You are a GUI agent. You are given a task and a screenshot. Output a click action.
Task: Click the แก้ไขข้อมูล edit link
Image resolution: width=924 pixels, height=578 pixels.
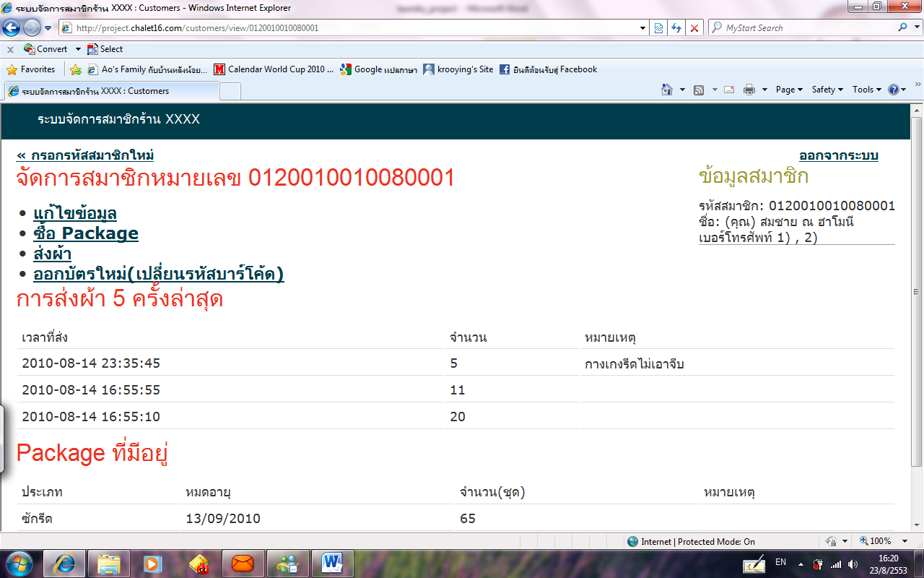75,213
